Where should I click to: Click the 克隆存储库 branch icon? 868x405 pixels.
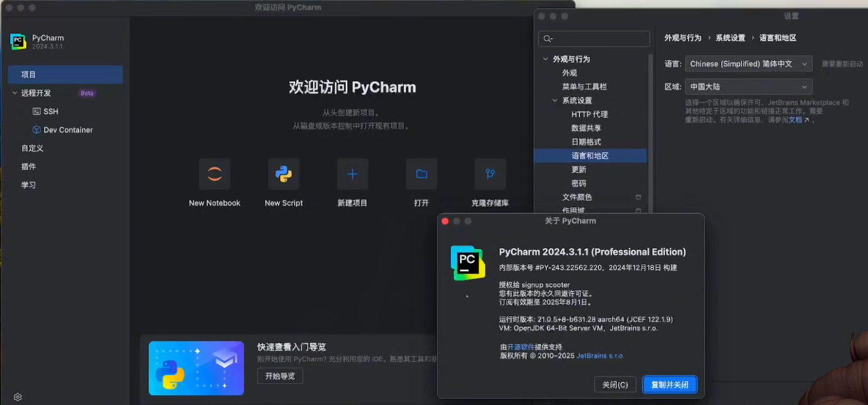click(x=490, y=174)
